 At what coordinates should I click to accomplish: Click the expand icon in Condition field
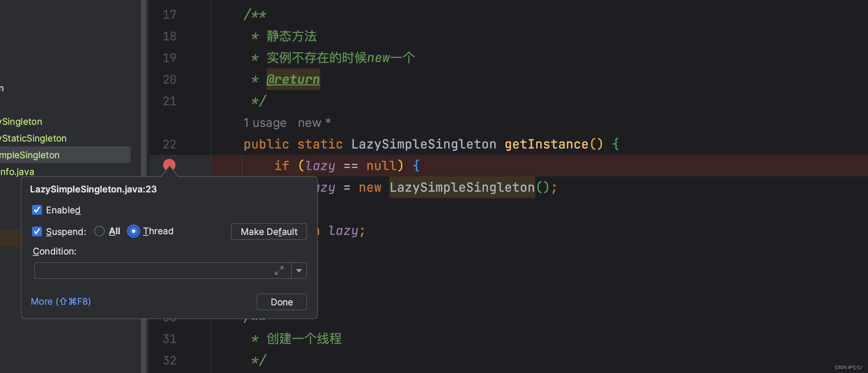(x=279, y=271)
